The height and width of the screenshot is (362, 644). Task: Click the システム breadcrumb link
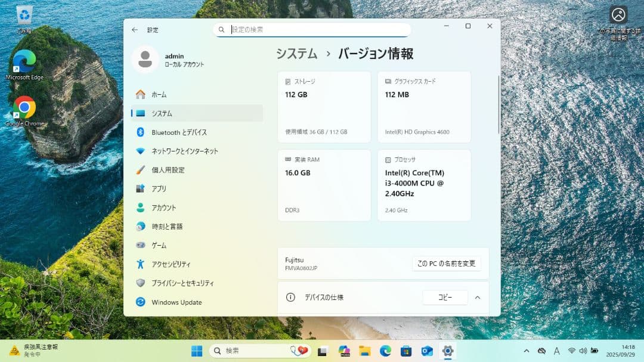(296, 54)
